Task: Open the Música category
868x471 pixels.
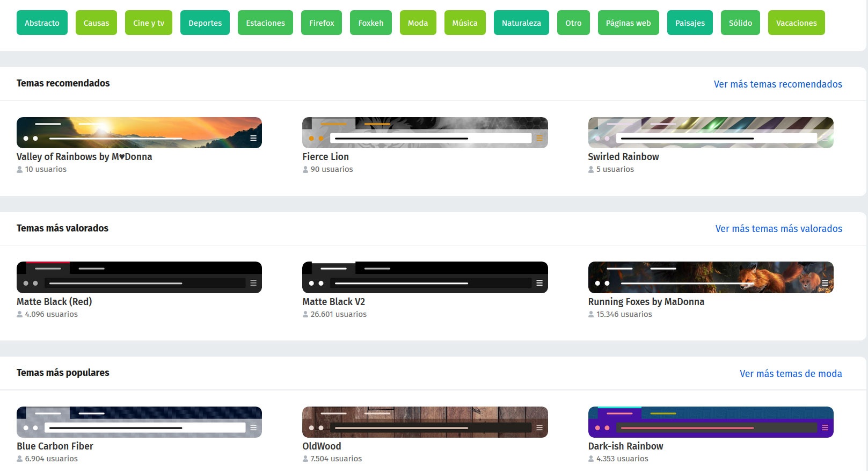Action: [x=465, y=23]
